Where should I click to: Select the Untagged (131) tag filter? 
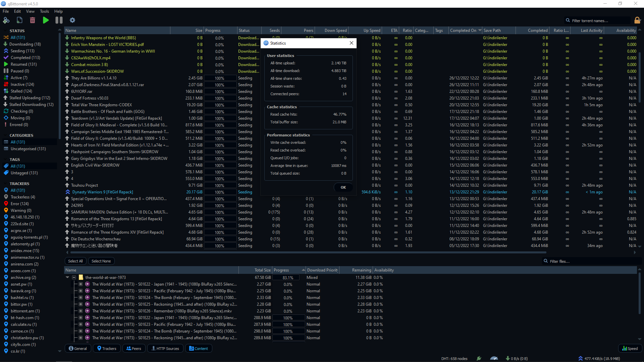coord(24,173)
